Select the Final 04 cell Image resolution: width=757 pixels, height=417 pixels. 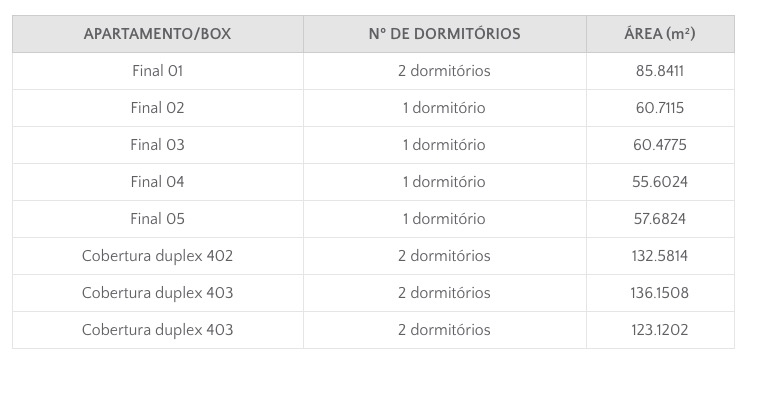[157, 182]
